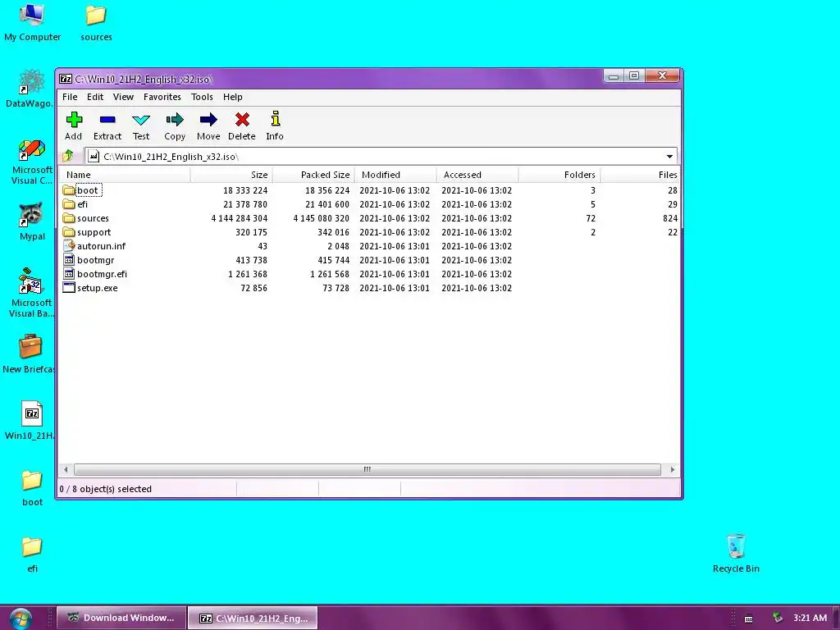Select the autorun.inf file icon
Viewport: 840px width, 630px height.
(x=69, y=246)
